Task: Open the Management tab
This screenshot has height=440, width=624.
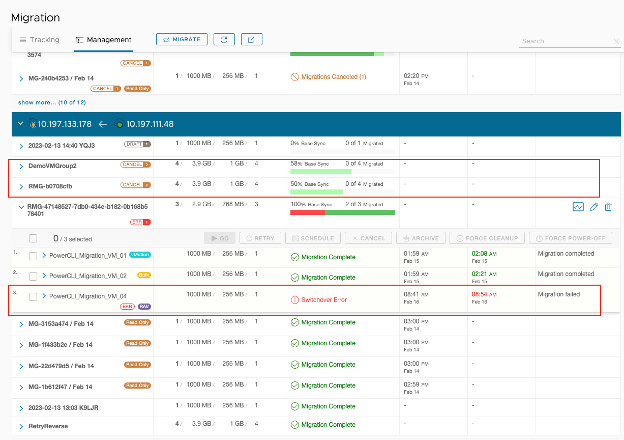Action: (x=103, y=40)
